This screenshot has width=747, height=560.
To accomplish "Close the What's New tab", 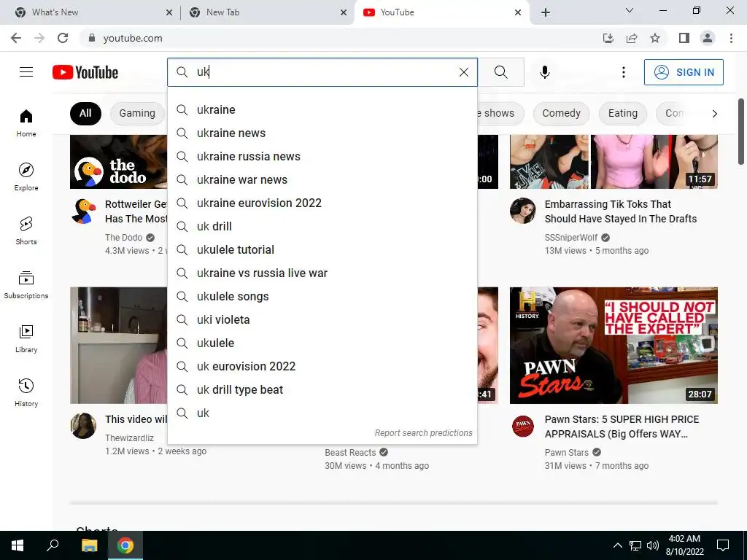I will tap(169, 12).
